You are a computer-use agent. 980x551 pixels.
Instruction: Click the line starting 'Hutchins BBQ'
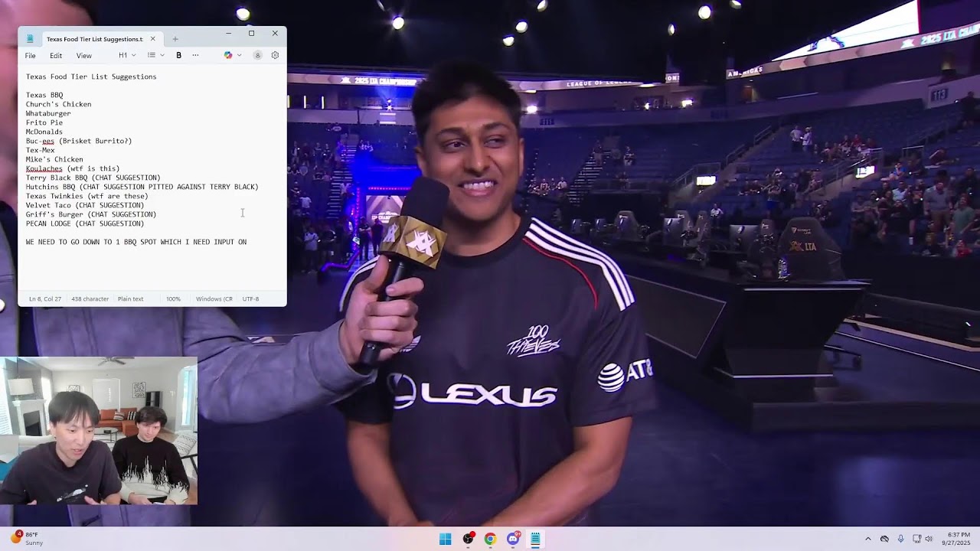point(142,187)
